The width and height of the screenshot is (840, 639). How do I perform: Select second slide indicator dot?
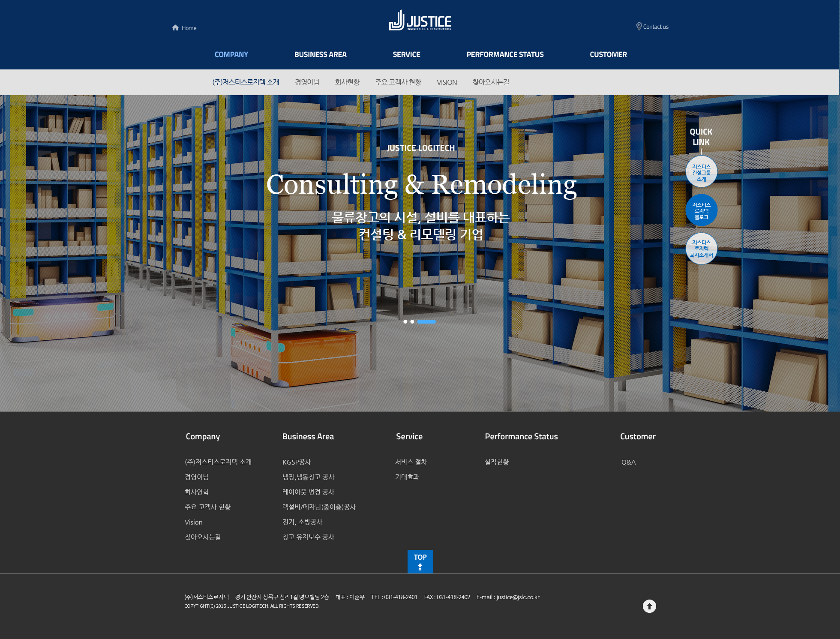tap(412, 321)
